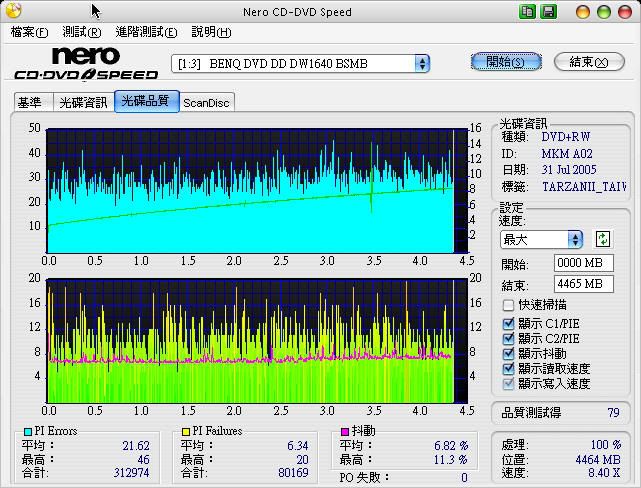The width and height of the screenshot is (641, 488).
Task: Click the cyan PI Errors color swatch
Action: pos(28,432)
